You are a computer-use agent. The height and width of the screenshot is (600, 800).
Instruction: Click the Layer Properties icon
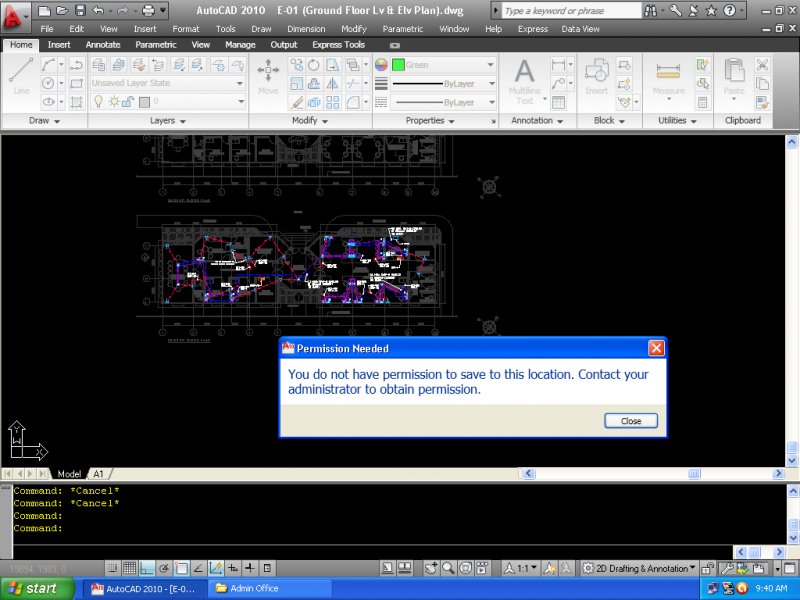(x=98, y=65)
